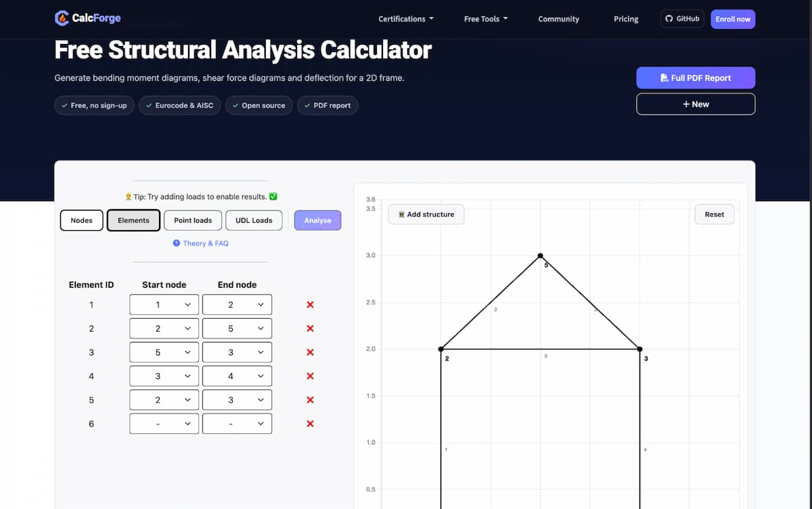Open the start node dropdown for element 1
This screenshot has height=509, width=812.
(164, 305)
